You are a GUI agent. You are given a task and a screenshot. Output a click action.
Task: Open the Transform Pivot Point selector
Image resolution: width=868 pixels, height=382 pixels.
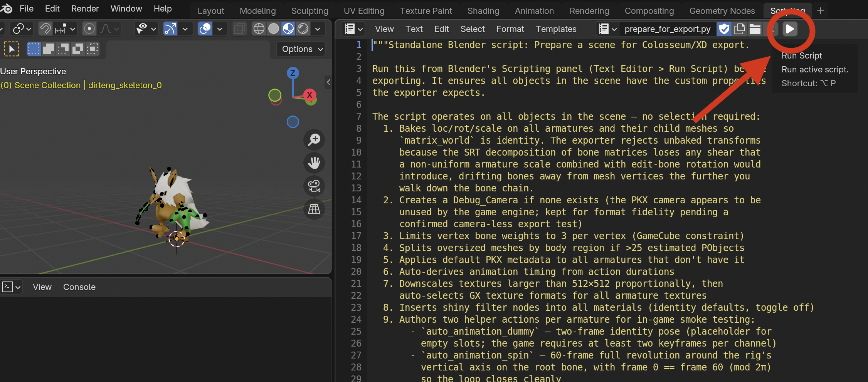[x=22, y=28]
